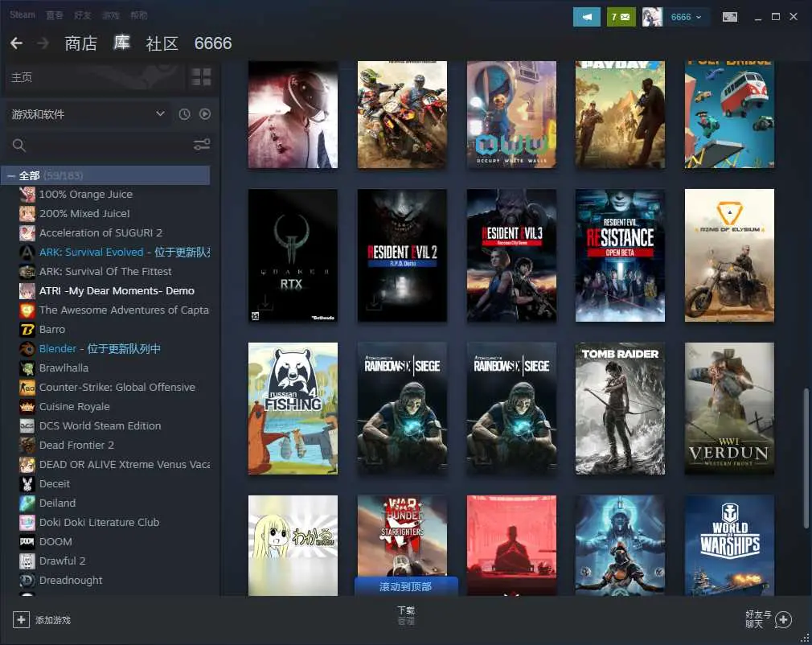Go forward with the right arrow
The image size is (812, 645).
(x=43, y=43)
